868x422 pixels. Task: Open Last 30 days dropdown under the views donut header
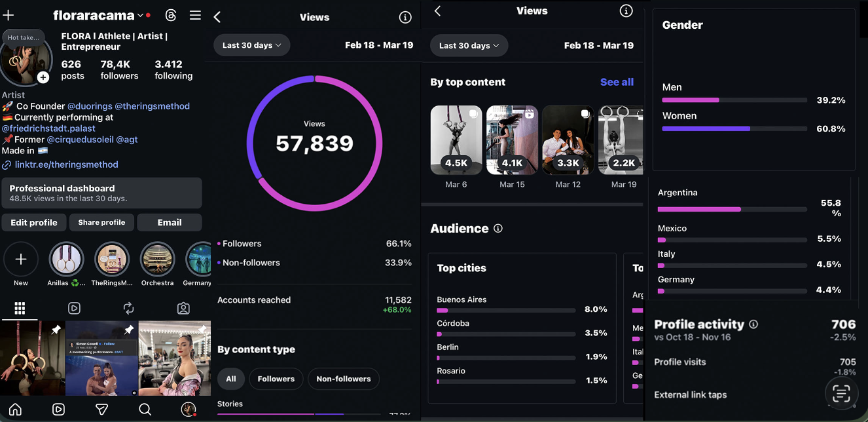click(251, 45)
